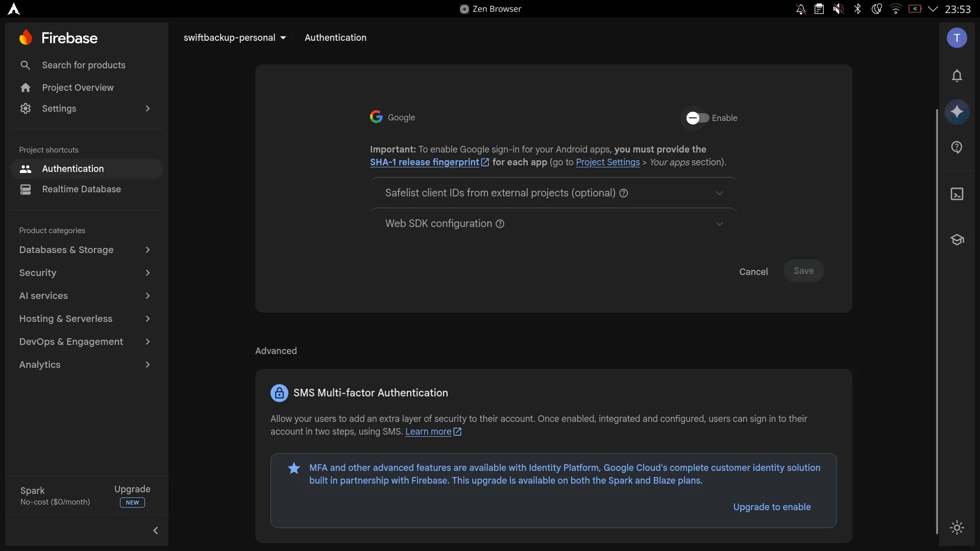Screen dimensions: 980x551
Task: Click the star icon in MFA notice
Action: (294, 468)
